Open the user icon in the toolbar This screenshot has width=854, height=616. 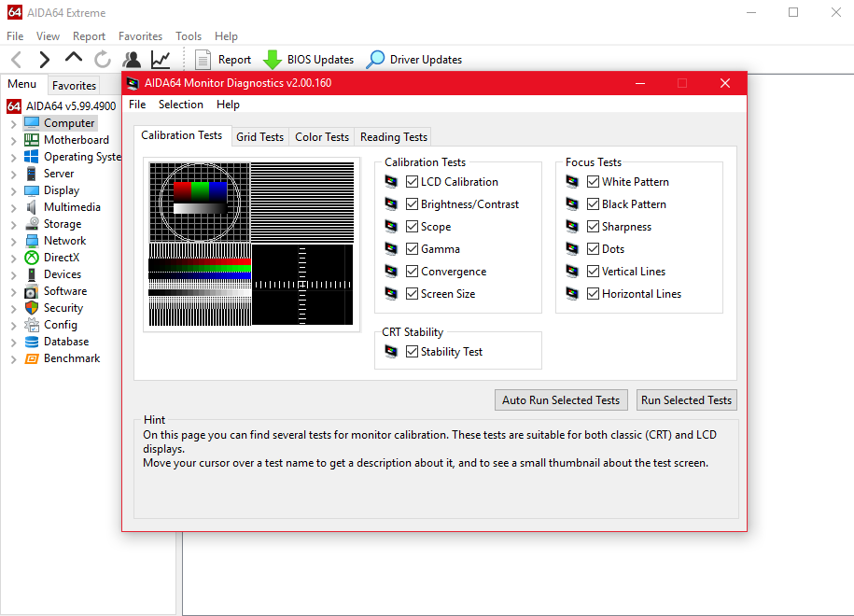point(132,60)
